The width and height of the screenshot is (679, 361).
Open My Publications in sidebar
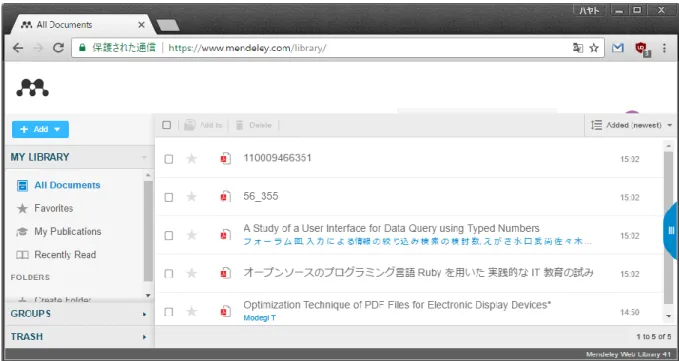pos(68,232)
